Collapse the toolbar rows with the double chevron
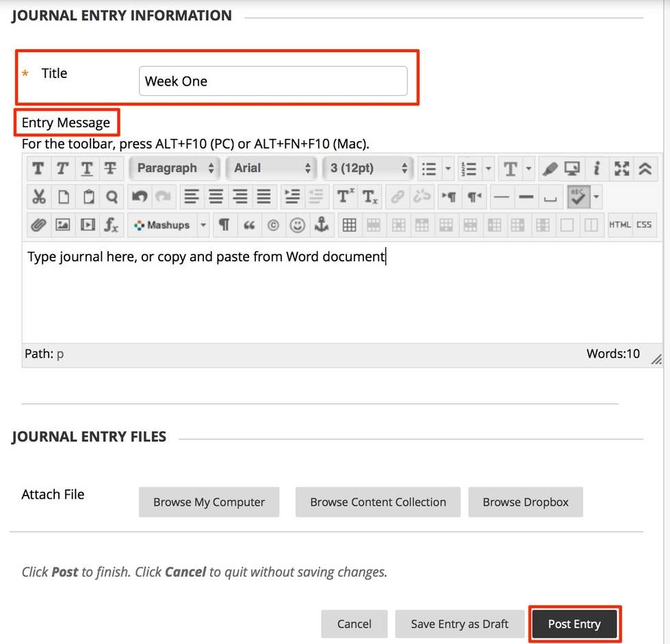Screen dimensions: 670x644 point(645,168)
